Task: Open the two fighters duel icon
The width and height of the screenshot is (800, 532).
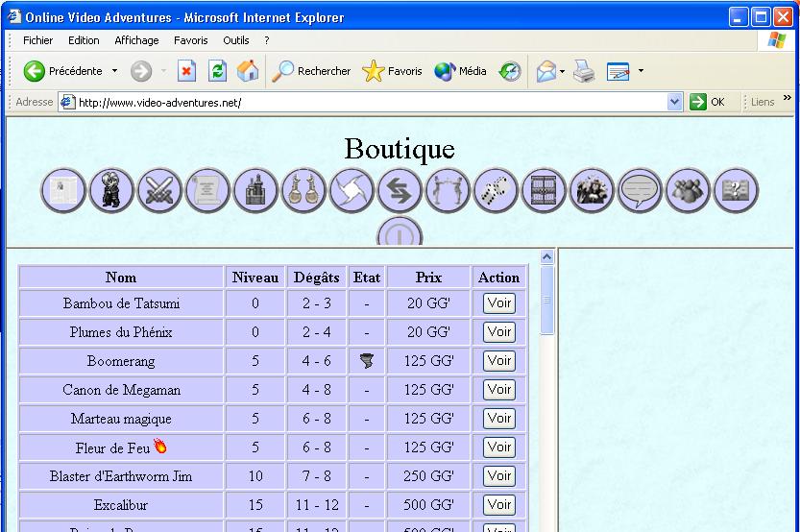Action: (x=448, y=191)
